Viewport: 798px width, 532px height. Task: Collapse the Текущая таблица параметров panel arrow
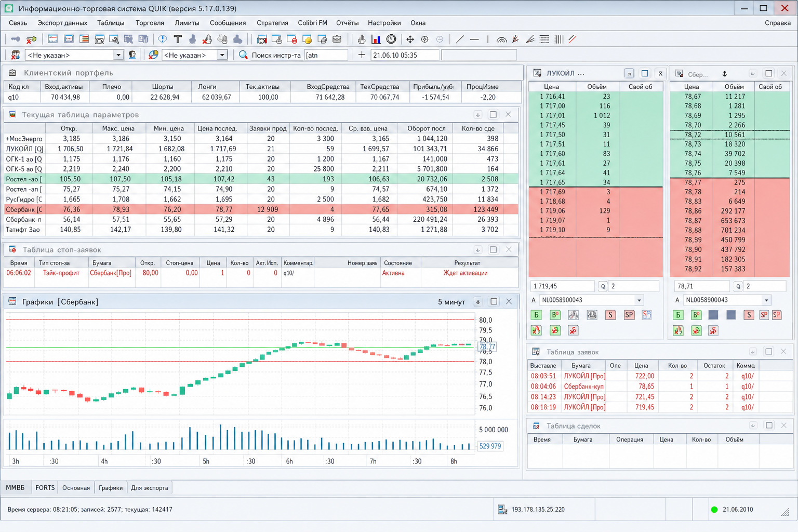(477, 115)
